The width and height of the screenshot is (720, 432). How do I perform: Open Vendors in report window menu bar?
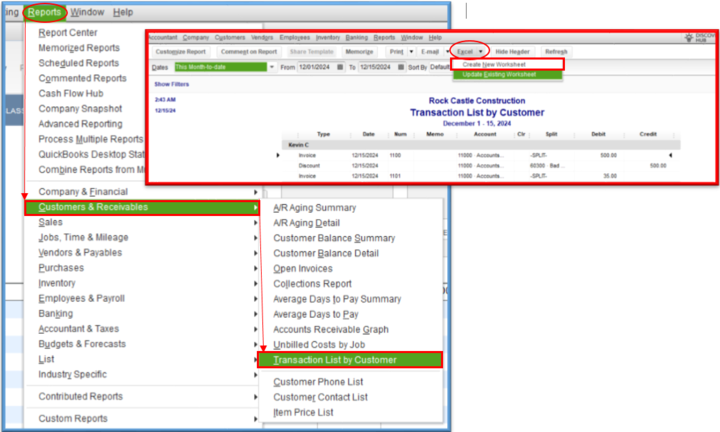262,38
